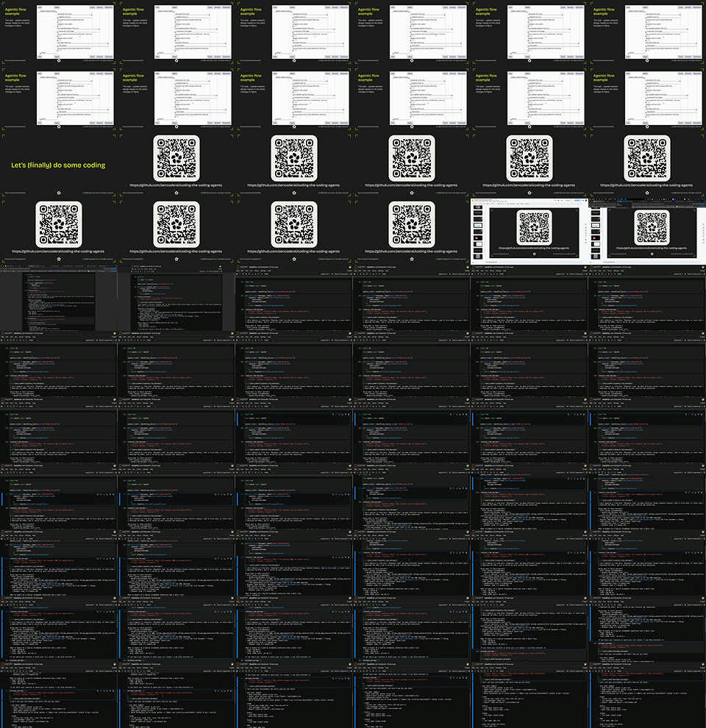Click QR code in the dark-toolbar Google Slides window

(654, 228)
